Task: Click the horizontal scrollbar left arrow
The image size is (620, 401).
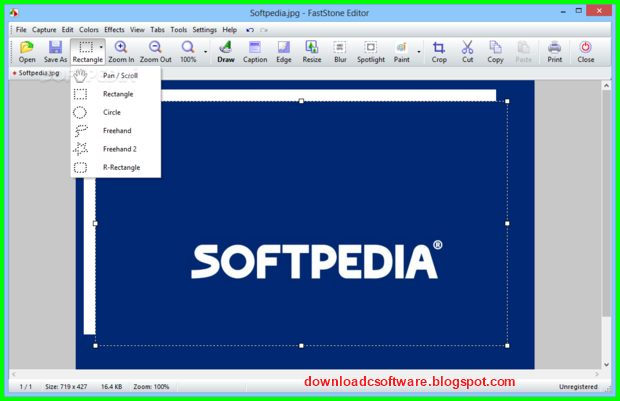Action: [x=14, y=374]
